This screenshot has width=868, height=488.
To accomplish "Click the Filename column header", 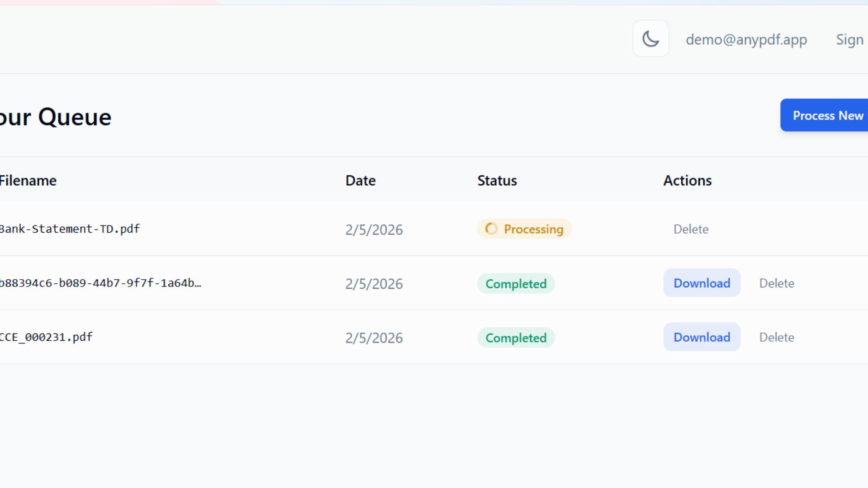I will pyautogui.click(x=28, y=181).
